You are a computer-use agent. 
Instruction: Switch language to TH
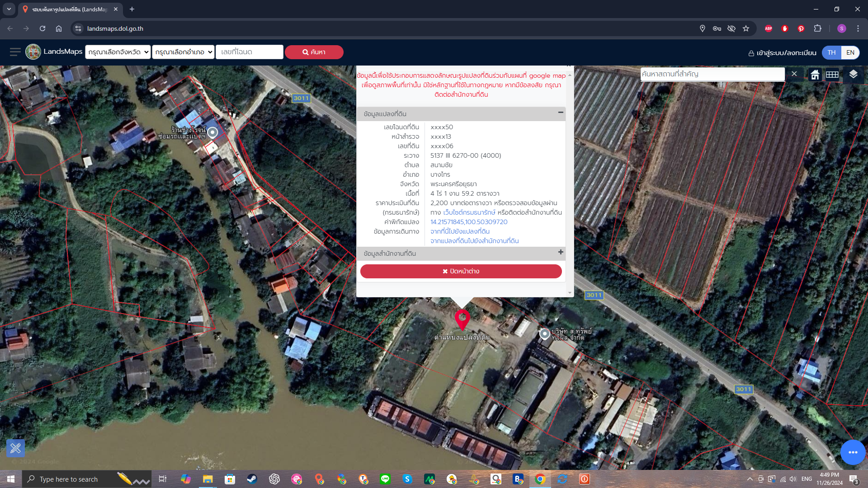pyautogui.click(x=831, y=52)
